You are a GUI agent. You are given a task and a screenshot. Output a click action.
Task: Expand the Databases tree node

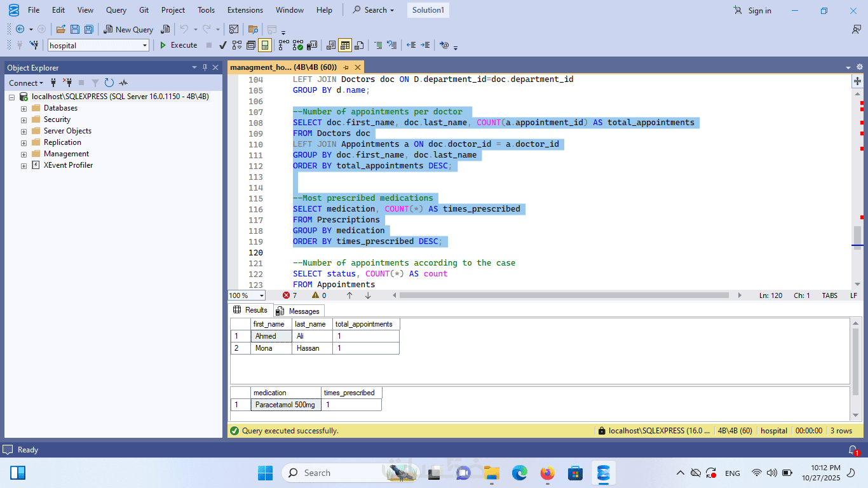(24, 108)
